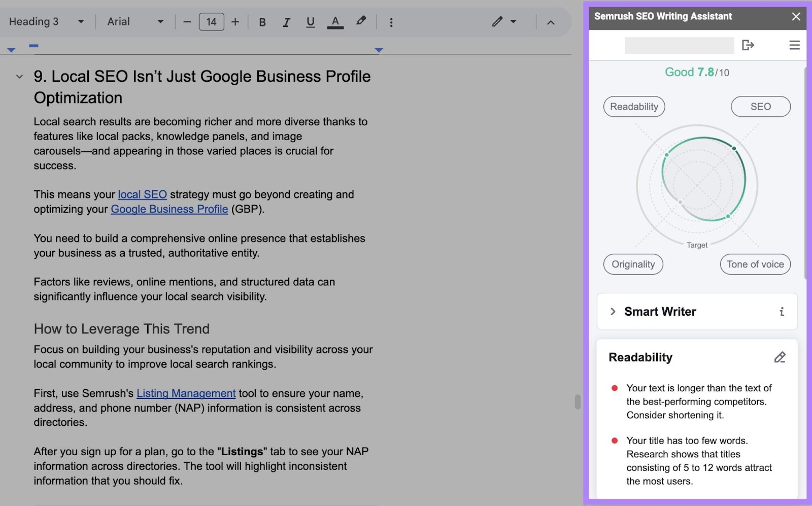Open the more formatting options menu

[x=391, y=22]
